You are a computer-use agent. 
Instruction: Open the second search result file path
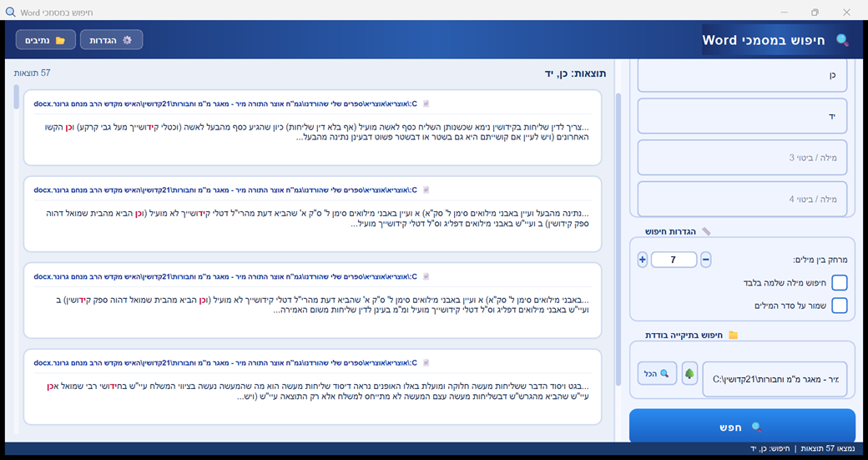point(225,190)
